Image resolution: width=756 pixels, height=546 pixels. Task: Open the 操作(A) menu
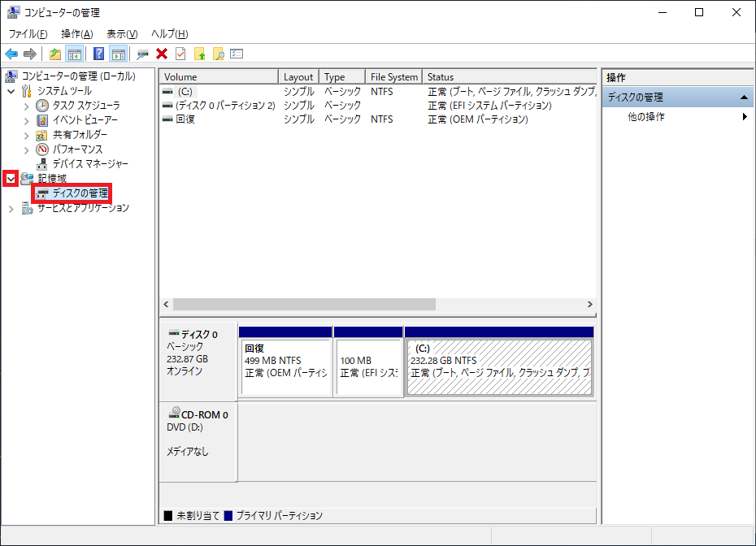click(x=77, y=34)
